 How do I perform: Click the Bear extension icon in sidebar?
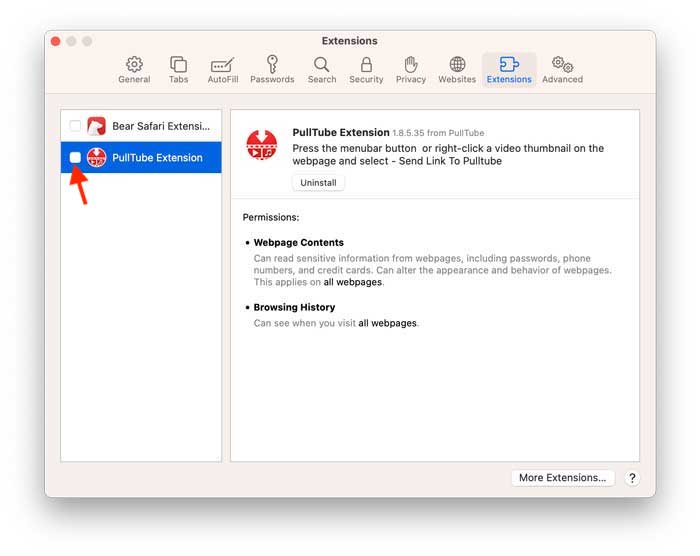click(x=97, y=126)
